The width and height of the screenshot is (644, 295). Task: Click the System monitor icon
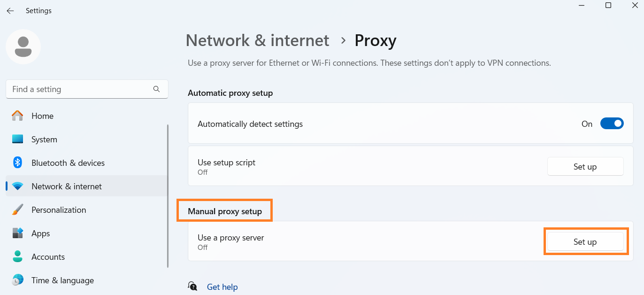click(x=17, y=140)
